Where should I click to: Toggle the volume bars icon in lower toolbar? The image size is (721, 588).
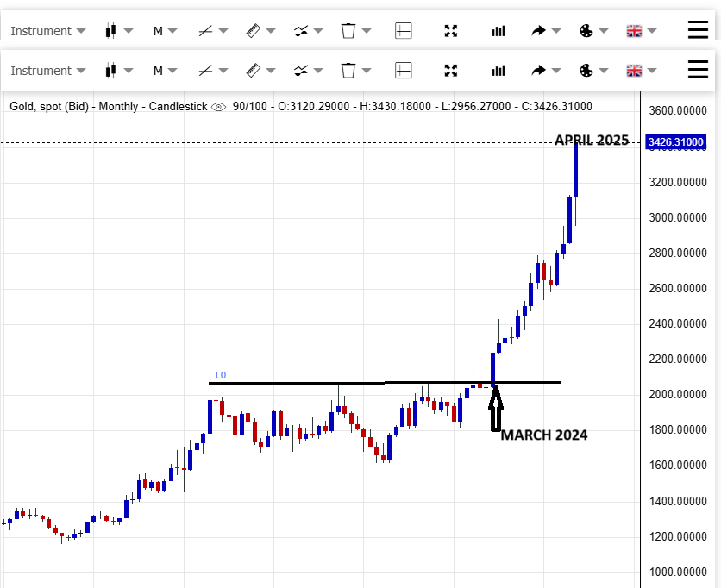coord(498,71)
